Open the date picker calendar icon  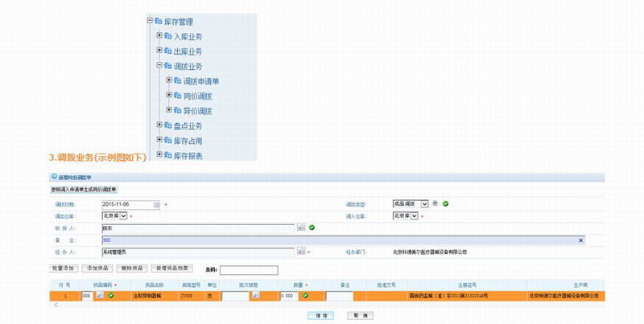click(x=157, y=204)
